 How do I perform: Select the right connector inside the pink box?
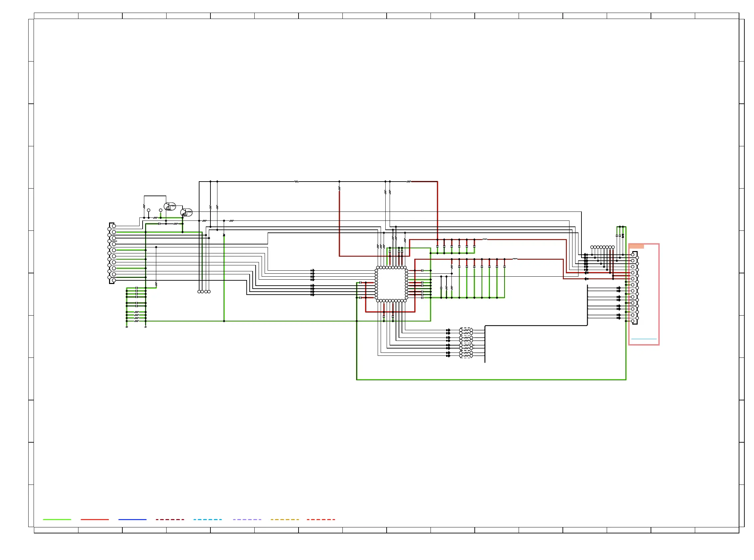635,288
